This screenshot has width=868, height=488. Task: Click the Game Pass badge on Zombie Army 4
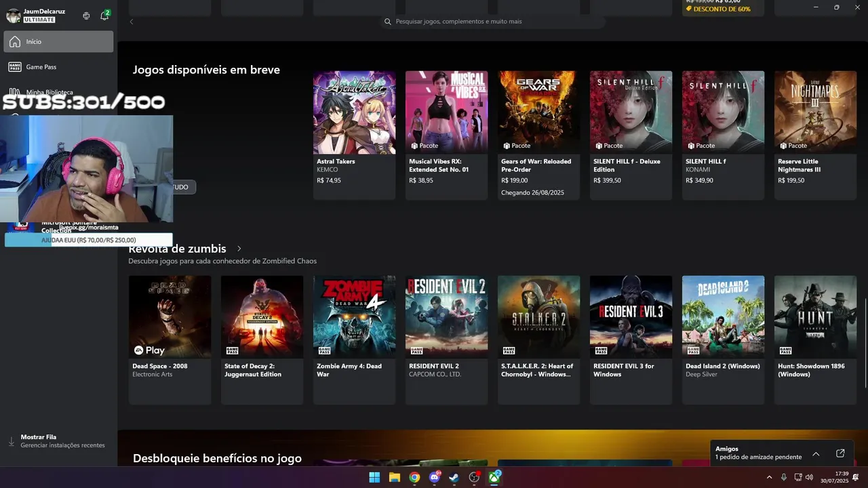point(324,350)
